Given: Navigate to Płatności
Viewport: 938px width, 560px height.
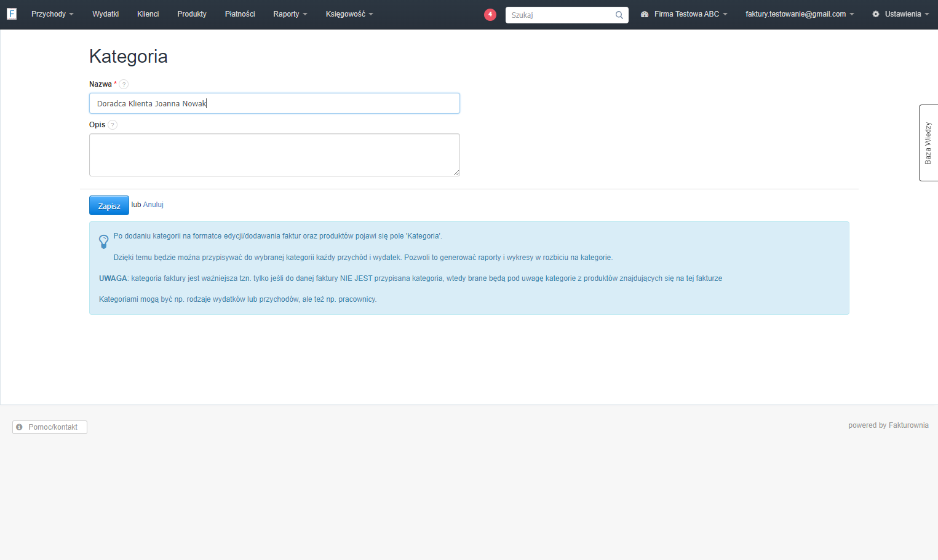Looking at the screenshot, I should pyautogui.click(x=240, y=14).
